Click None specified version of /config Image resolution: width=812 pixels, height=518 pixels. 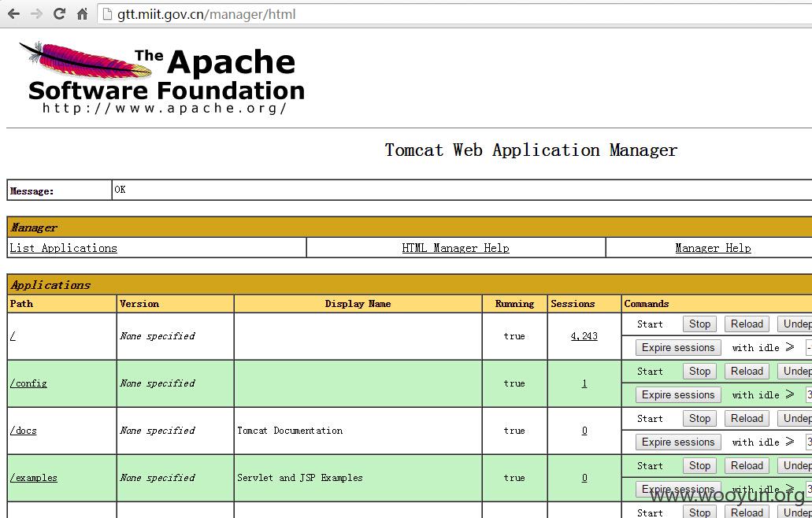[x=158, y=383]
